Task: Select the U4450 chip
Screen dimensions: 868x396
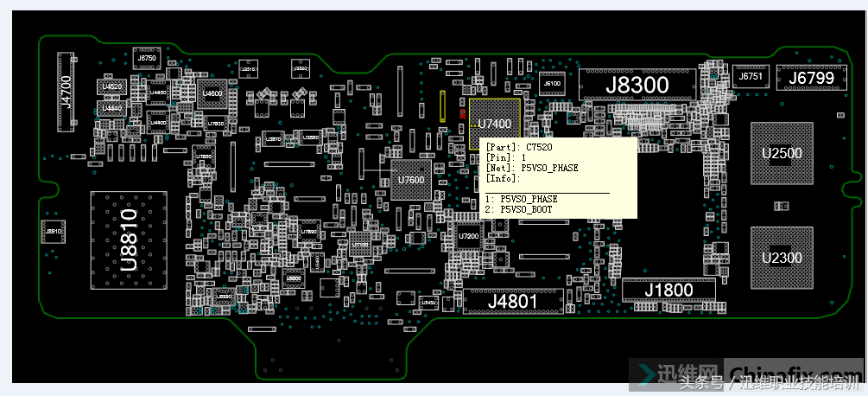Action: pos(158,93)
